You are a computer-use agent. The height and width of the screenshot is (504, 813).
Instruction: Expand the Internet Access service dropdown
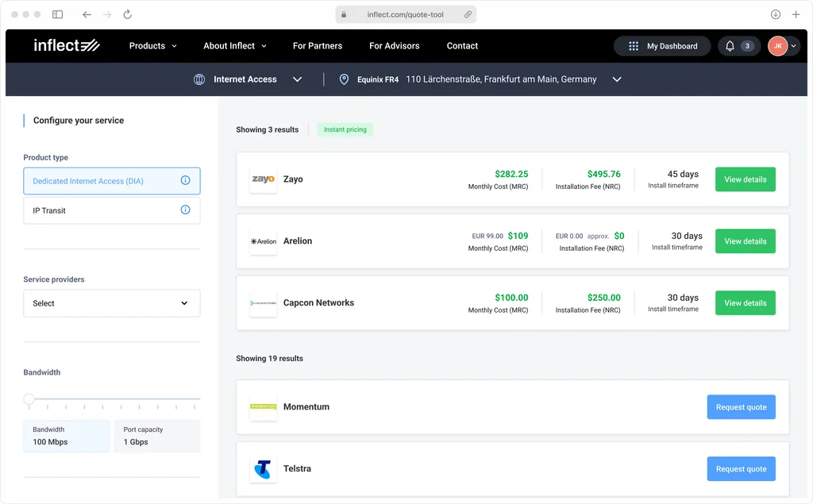point(297,79)
